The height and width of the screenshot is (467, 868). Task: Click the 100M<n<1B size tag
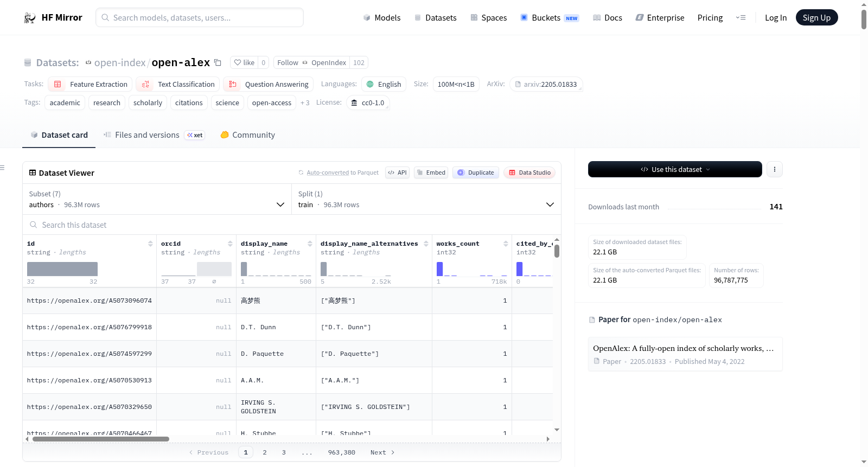tap(456, 84)
